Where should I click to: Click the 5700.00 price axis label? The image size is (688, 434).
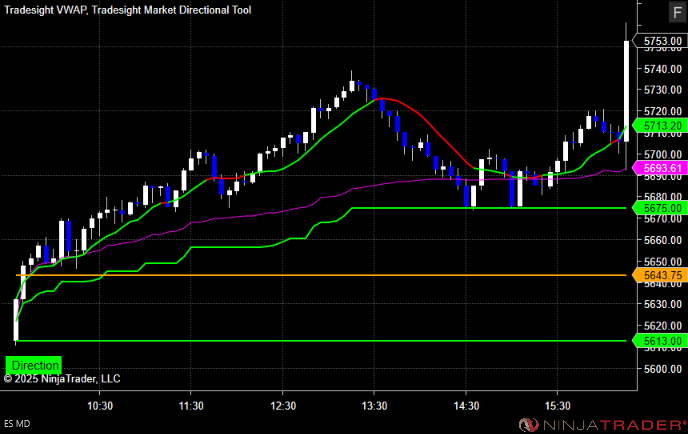(x=663, y=154)
